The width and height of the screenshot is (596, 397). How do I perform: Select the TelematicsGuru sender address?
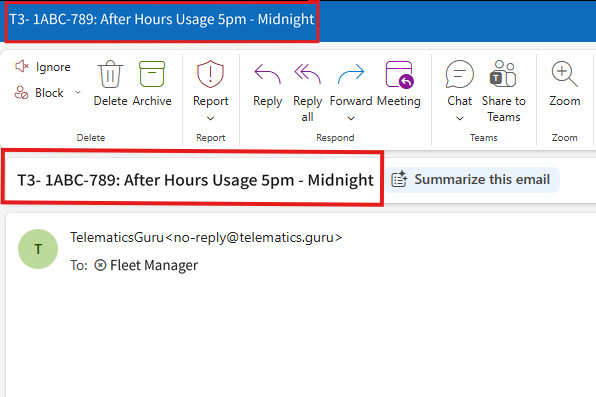coord(206,237)
